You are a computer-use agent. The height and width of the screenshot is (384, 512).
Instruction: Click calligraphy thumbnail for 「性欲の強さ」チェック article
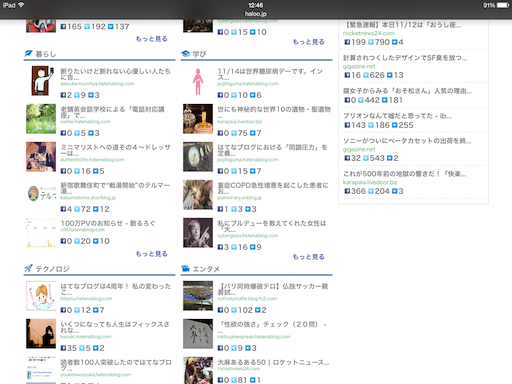coord(198,334)
